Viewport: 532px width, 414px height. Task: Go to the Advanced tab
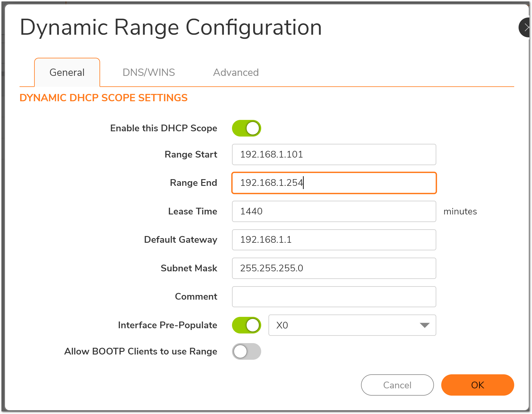click(236, 72)
